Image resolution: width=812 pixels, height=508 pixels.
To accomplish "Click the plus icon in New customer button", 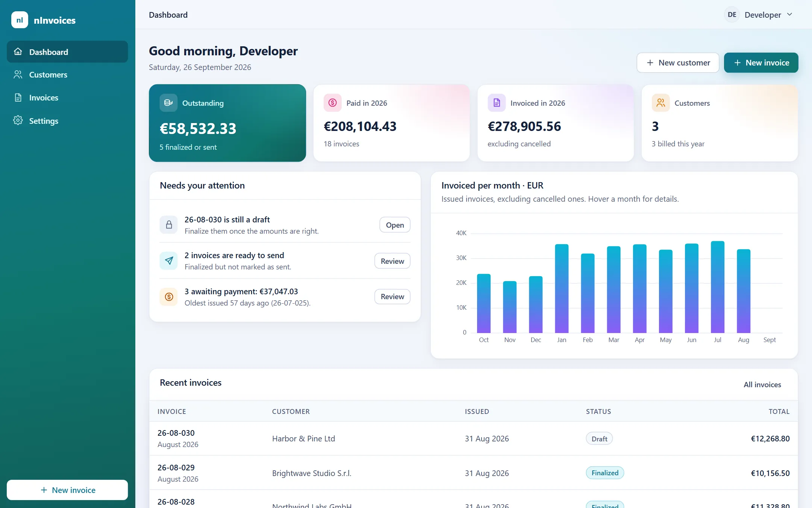I will click(650, 62).
